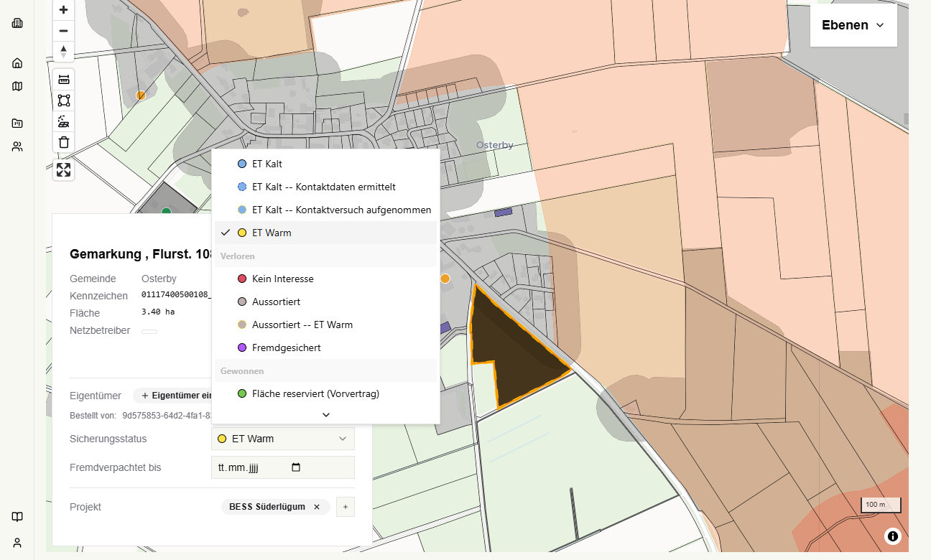Select the solar panel placement tool
The width and height of the screenshot is (931, 560).
(x=64, y=121)
